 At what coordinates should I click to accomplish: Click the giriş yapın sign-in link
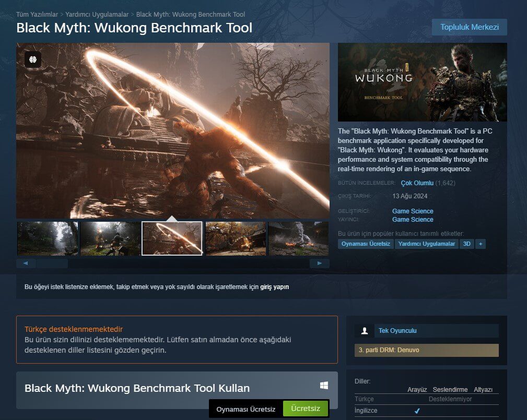(274, 287)
